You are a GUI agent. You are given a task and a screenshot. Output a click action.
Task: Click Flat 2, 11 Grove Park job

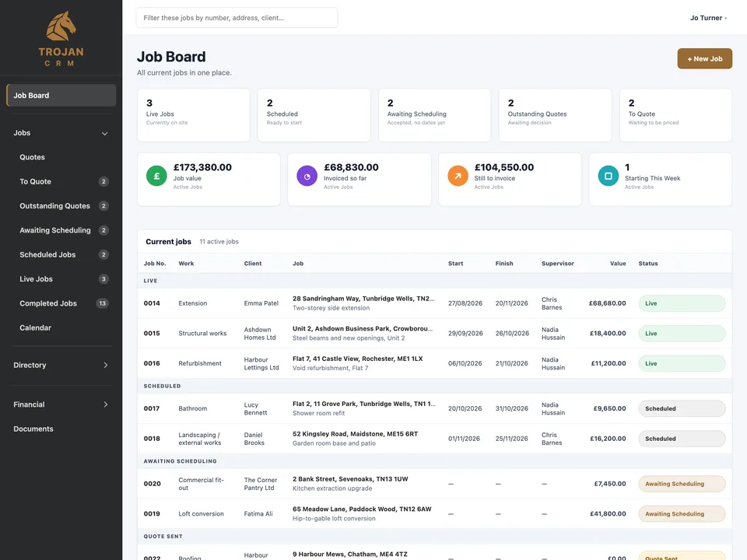tap(364, 404)
